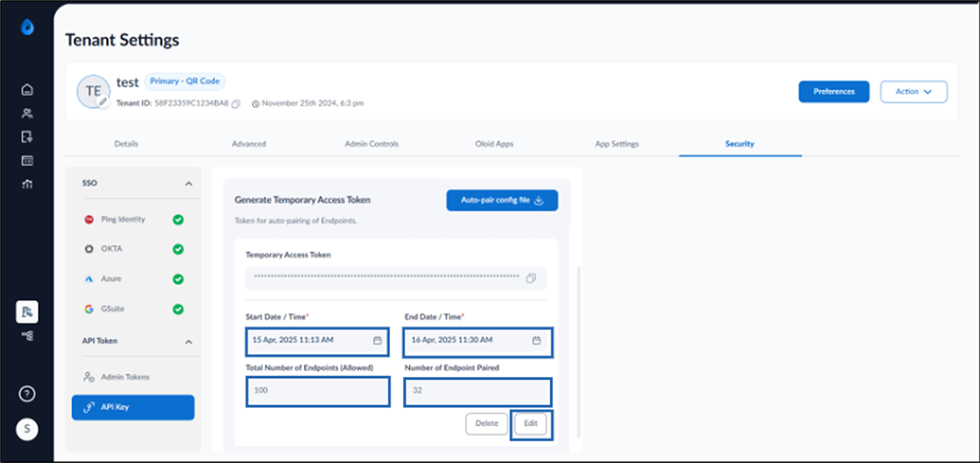Image resolution: width=980 pixels, height=465 pixels.
Task: Open the workflow connections sidebar icon
Action: pyautogui.click(x=27, y=335)
